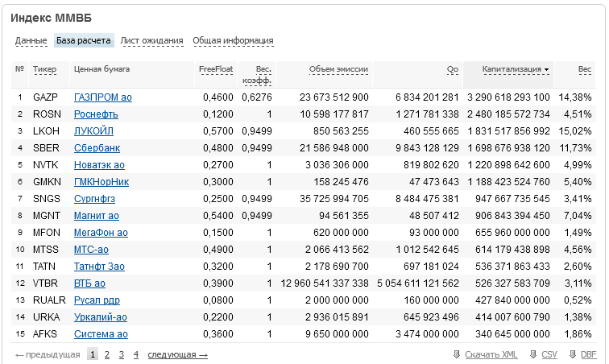This screenshot has width=609, height=364.
Task: Open the Лист ожидания tab
Action: [x=151, y=40]
